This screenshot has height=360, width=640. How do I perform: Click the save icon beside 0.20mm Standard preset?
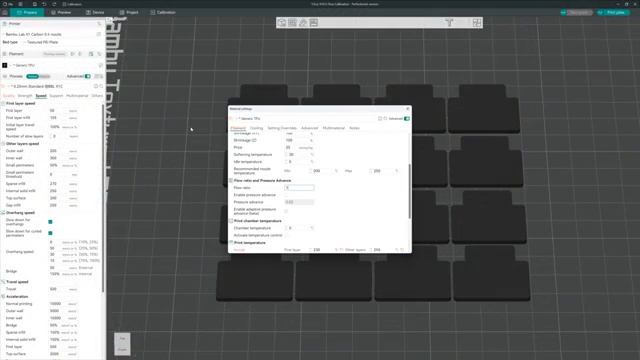pyautogui.click(x=96, y=87)
